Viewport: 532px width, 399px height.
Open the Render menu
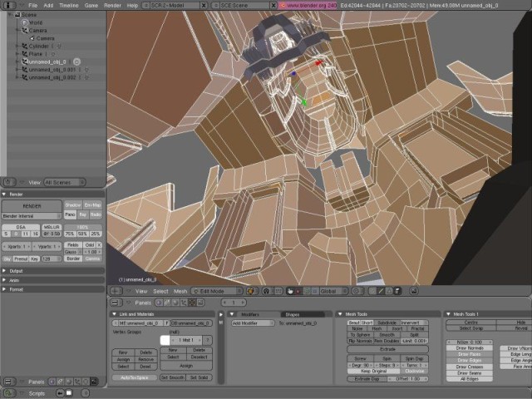coord(112,5)
